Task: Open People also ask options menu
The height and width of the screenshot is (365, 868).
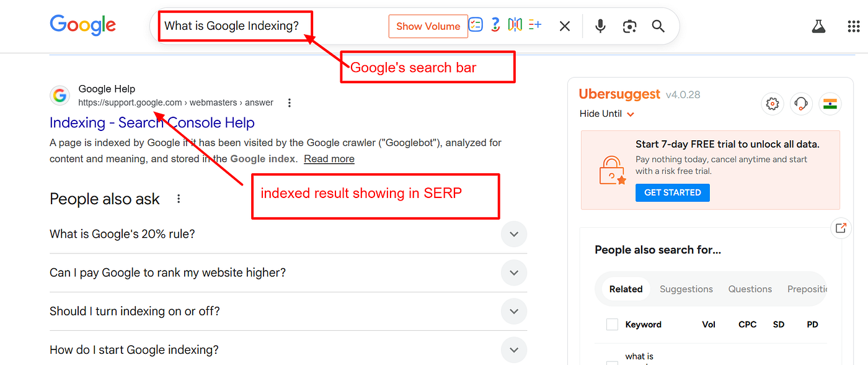Action: 179,199
